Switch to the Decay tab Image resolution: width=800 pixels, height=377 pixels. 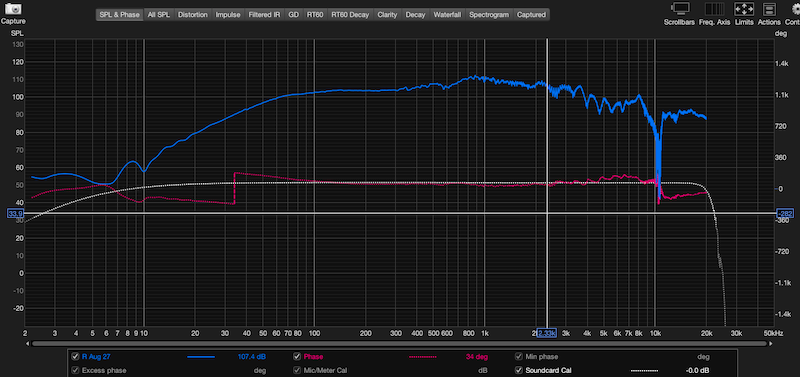click(x=415, y=15)
